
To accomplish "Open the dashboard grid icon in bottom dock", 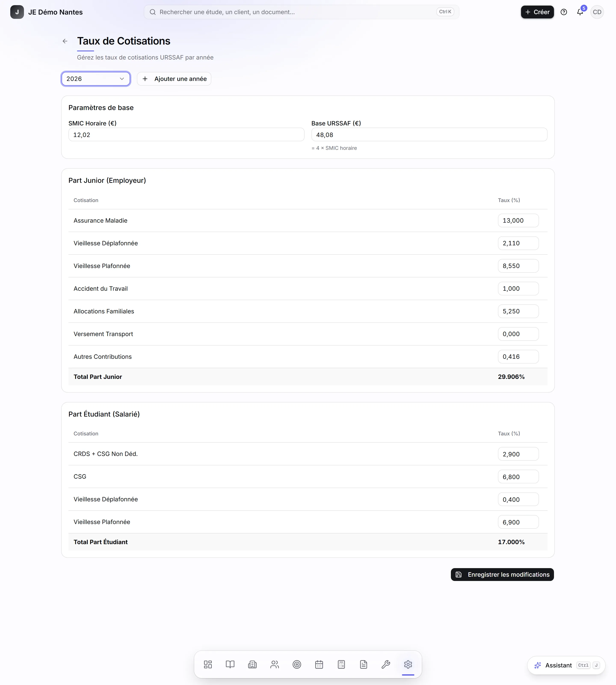I will (x=208, y=664).
